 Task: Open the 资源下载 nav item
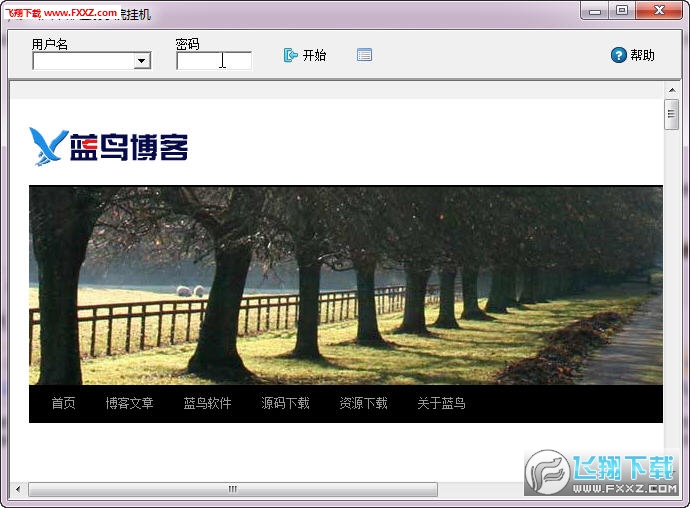363,403
